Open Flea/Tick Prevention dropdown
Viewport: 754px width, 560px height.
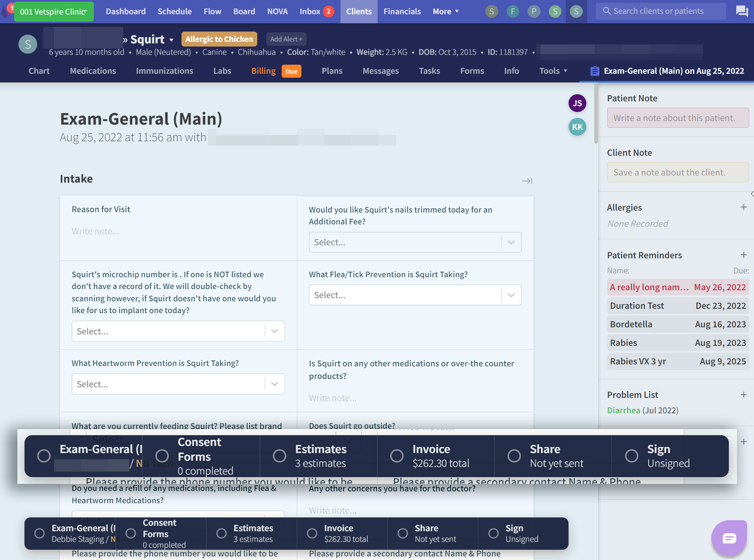click(x=415, y=295)
